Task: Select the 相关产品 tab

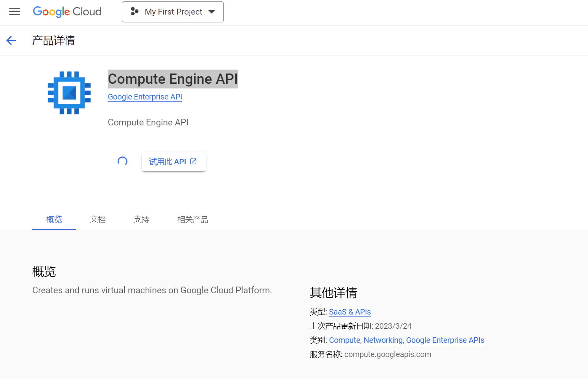Action: tap(192, 219)
